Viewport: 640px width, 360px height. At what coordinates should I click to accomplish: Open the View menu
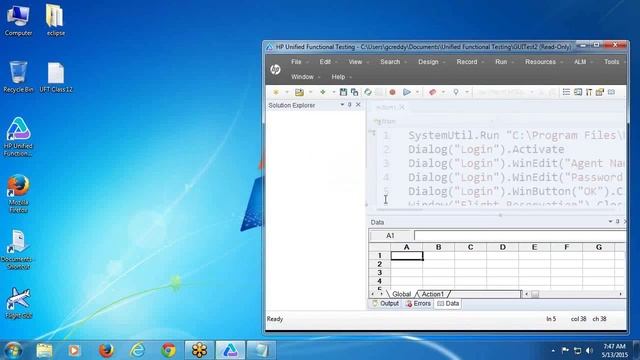355,62
